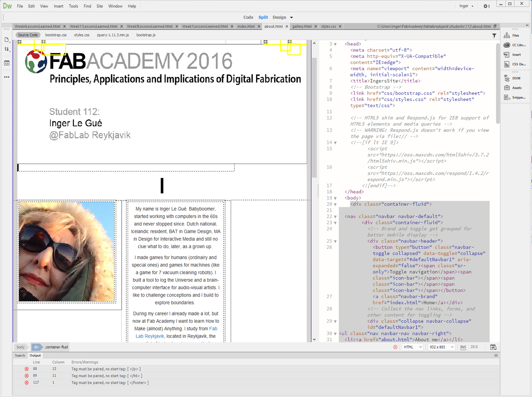Switch to the Week1LessonsLearned.html tab
Screen dimensions: 532x397
(205, 27)
